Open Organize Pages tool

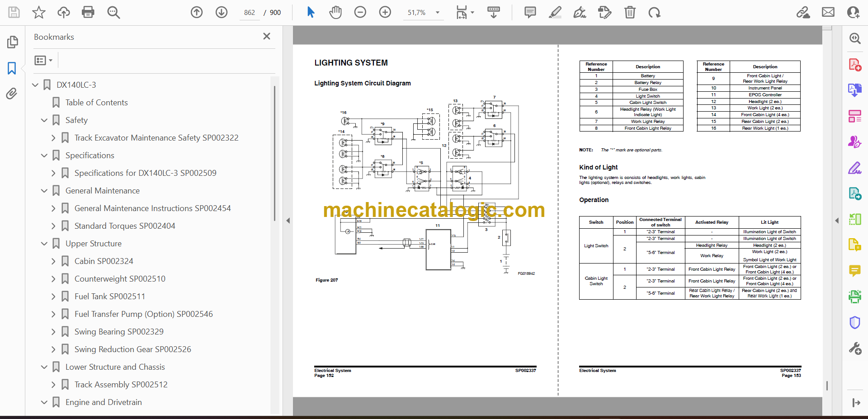pyautogui.click(x=855, y=116)
